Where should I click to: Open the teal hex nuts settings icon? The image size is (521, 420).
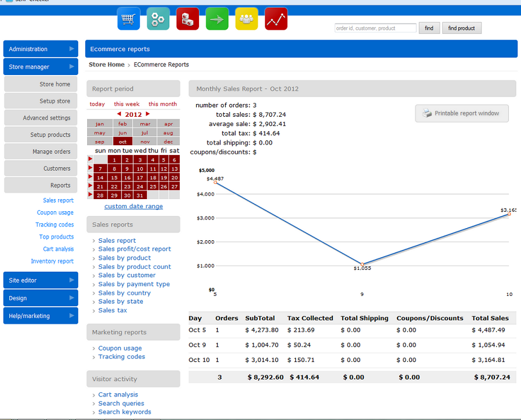(x=158, y=19)
